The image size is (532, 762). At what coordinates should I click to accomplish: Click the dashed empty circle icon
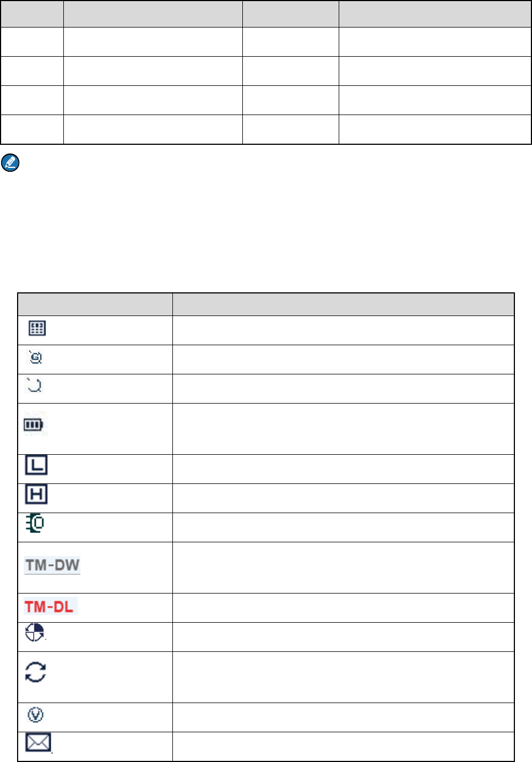point(34,385)
